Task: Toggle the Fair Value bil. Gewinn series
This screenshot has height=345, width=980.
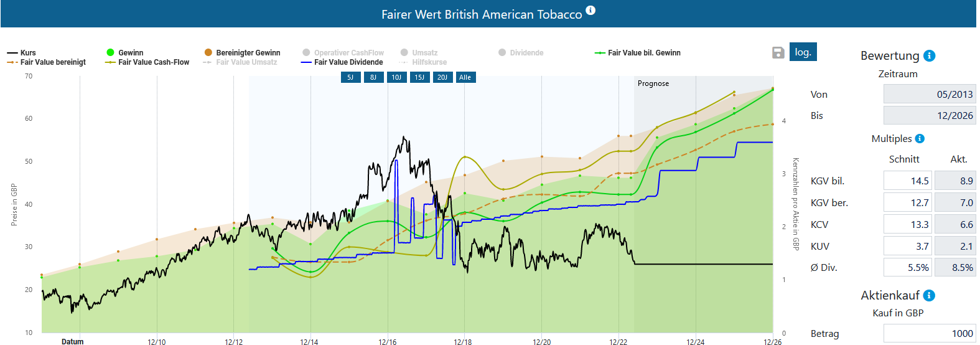Action: click(638, 53)
